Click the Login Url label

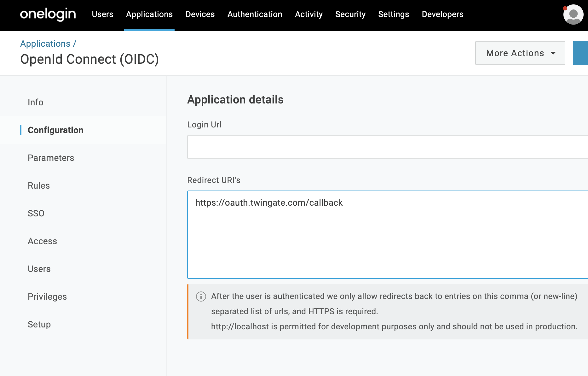[204, 125]
